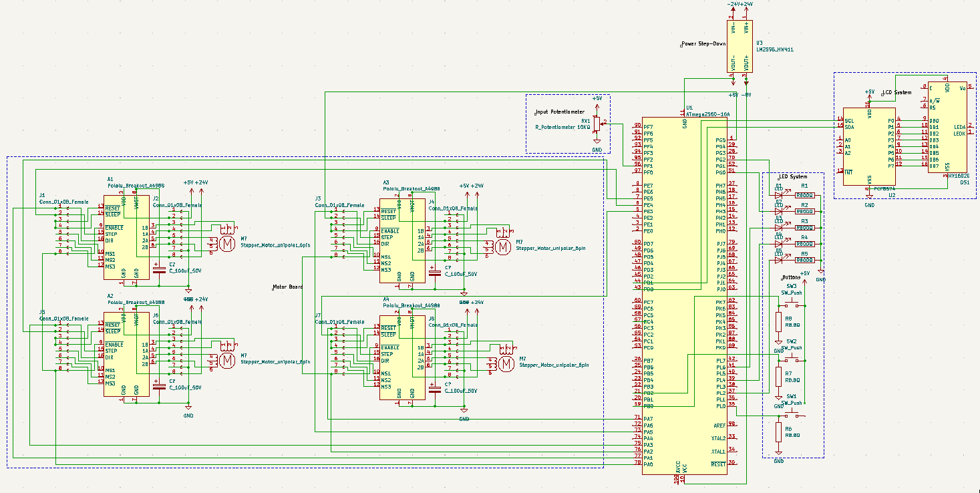Click 'Input Potentiometer' label
The width and height of the screenshot is (980, 493).
click(560, 112)
